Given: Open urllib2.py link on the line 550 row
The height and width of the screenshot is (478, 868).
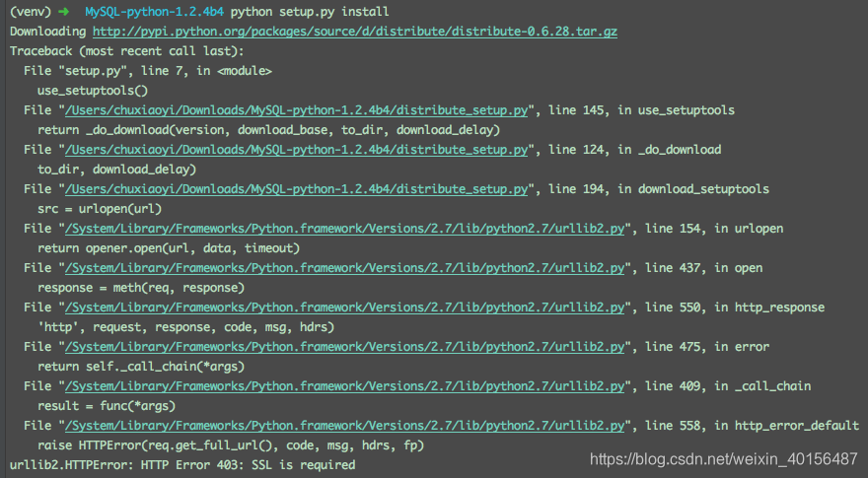Looking at the screenshot, I should (344, 307).
